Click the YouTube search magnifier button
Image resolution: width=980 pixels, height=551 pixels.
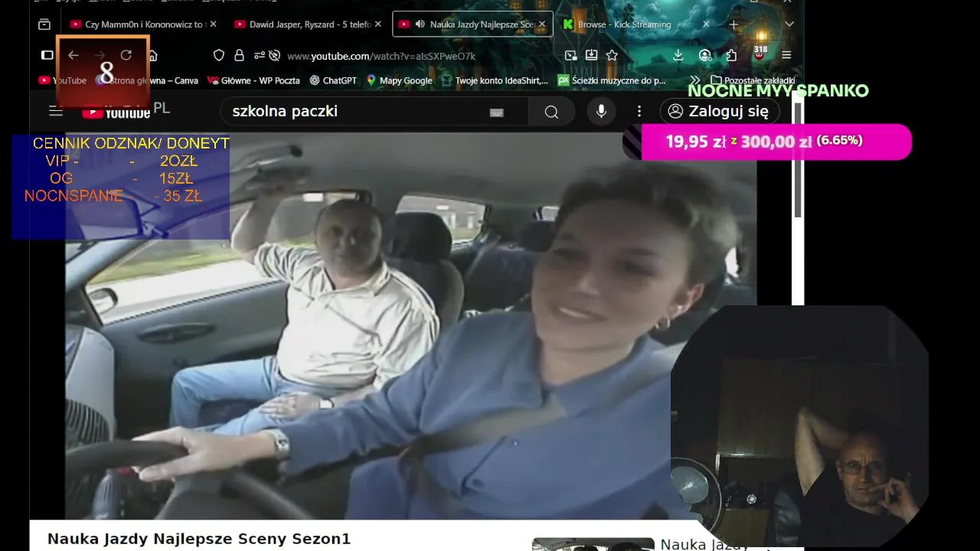click(551, 112)
